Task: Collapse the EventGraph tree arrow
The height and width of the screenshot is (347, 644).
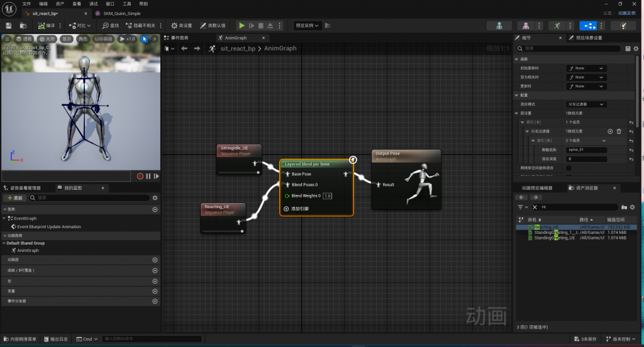Action: click(4, 219)
